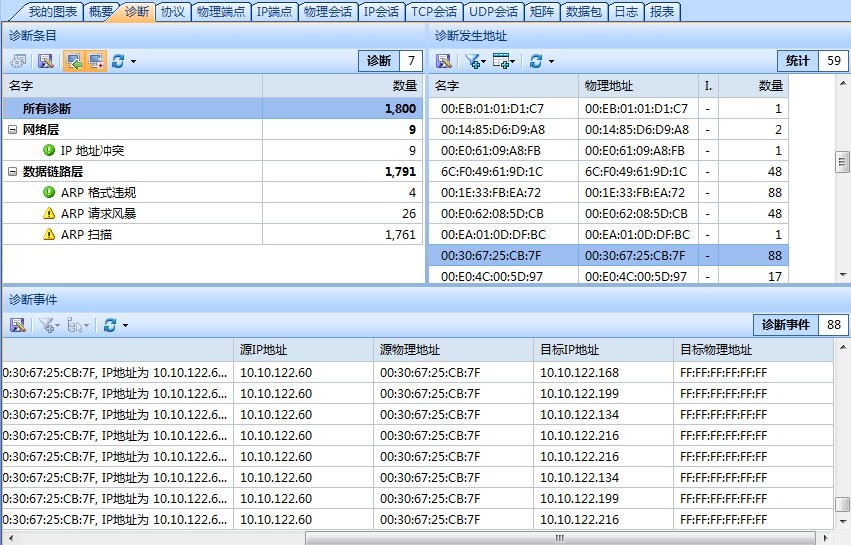851x545 pixels.
Task: Click the ARP 扫描 warning icon
Action: pyautogui.click(x=49, y=234)
